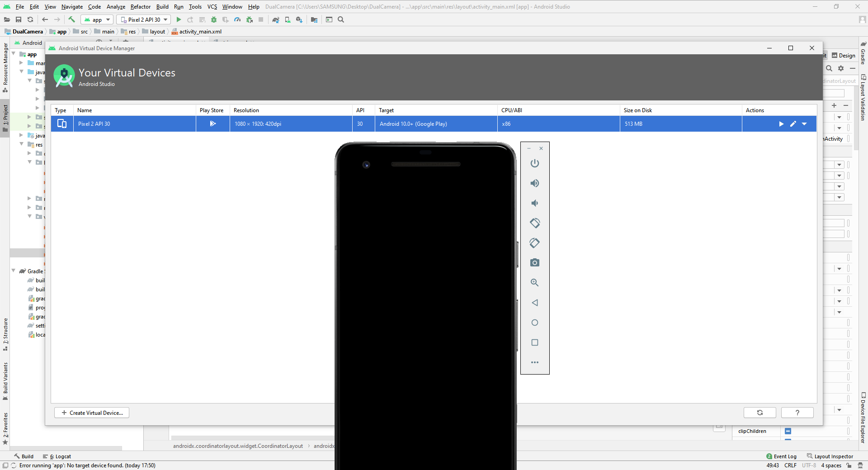The height and width of the screenshot is (470, 868).
Task: Click the Open folder icon in toolbar
Action: [x=7, y=19]
